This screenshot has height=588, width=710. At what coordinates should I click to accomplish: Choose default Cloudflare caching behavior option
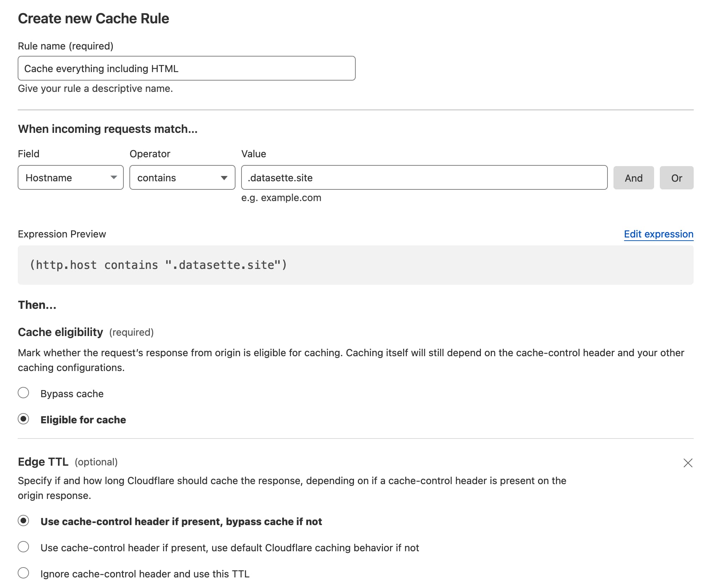(23, 547)
